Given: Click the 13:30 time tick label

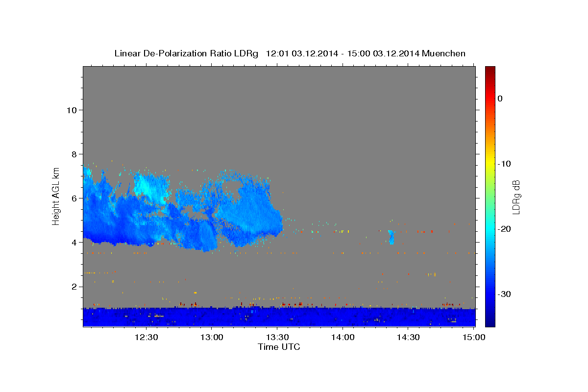Looking at the screenshot, I should tap(277, 337).
